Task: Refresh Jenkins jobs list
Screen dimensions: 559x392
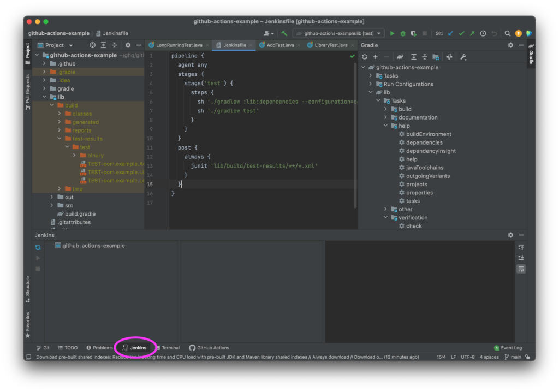Action: pyautogui.click(x=38, y=247)
